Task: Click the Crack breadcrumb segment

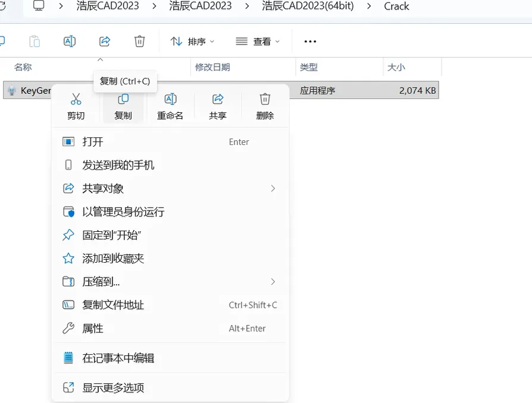Action: click(x=396, y=6)
